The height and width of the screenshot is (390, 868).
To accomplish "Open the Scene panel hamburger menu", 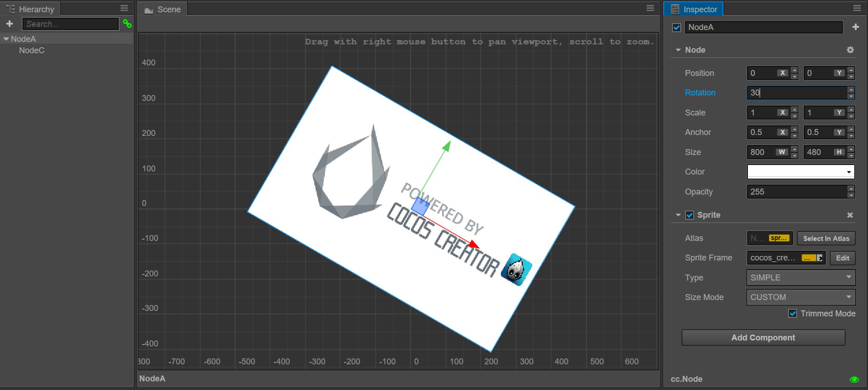I will pos(650,8).
